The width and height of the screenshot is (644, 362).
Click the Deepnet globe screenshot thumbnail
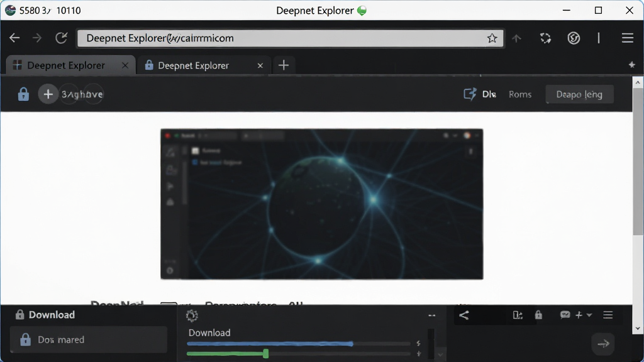(x=321, y=204)
